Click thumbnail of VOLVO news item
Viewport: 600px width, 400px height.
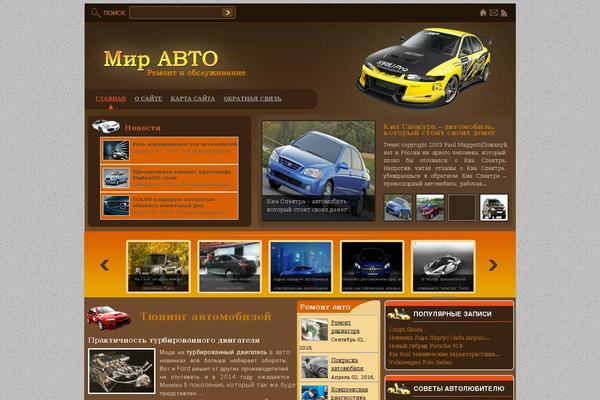116,206
